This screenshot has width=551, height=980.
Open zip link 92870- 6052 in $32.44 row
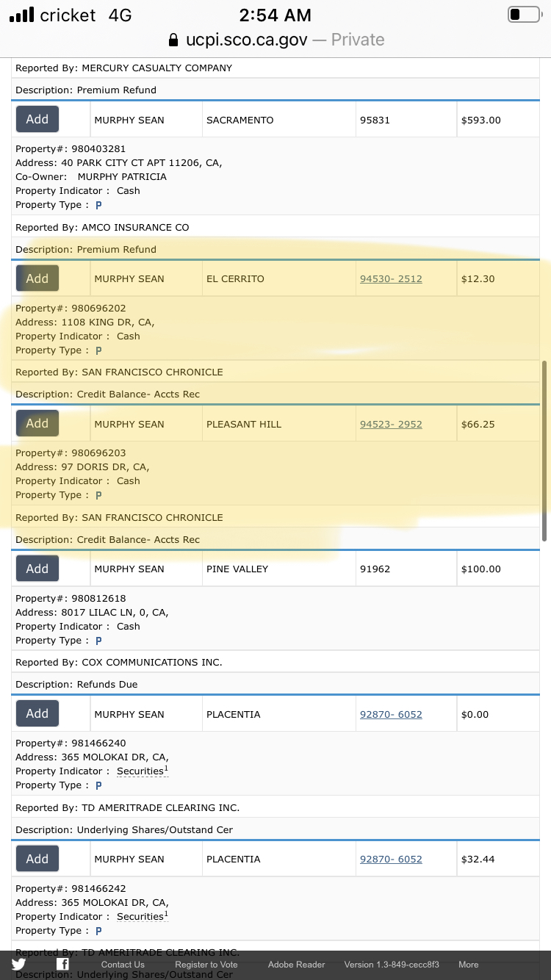391,860
